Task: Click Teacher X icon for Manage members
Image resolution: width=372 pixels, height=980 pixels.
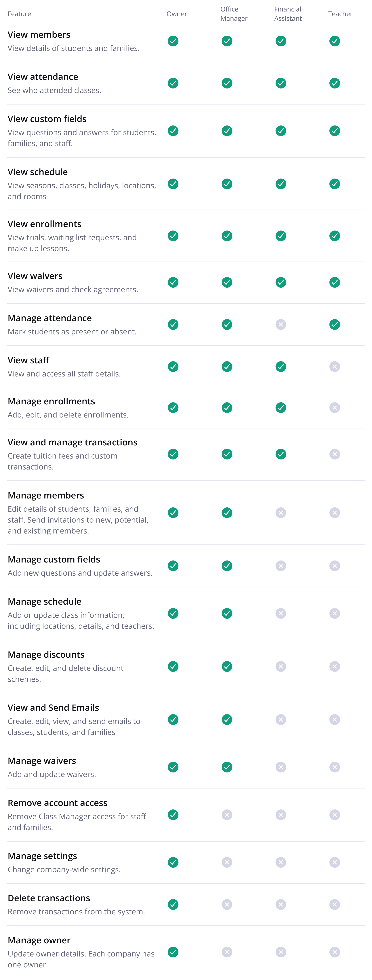Action: pos(334,513)
